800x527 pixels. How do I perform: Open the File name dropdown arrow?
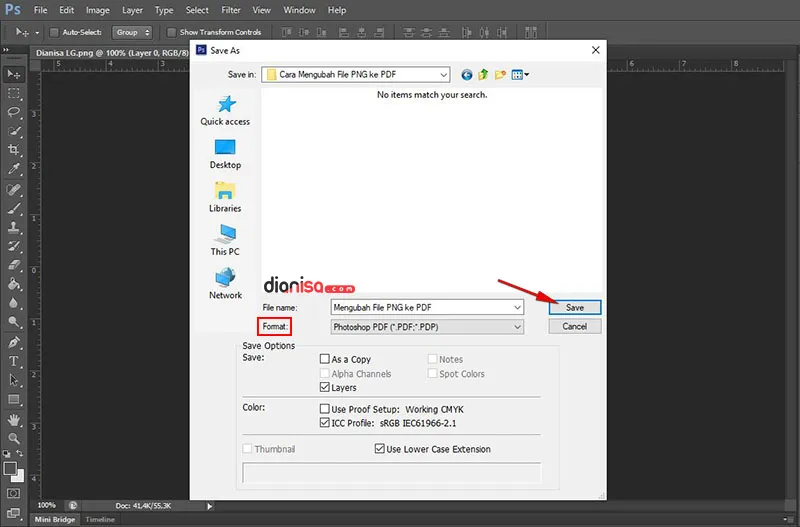point(517,308)
